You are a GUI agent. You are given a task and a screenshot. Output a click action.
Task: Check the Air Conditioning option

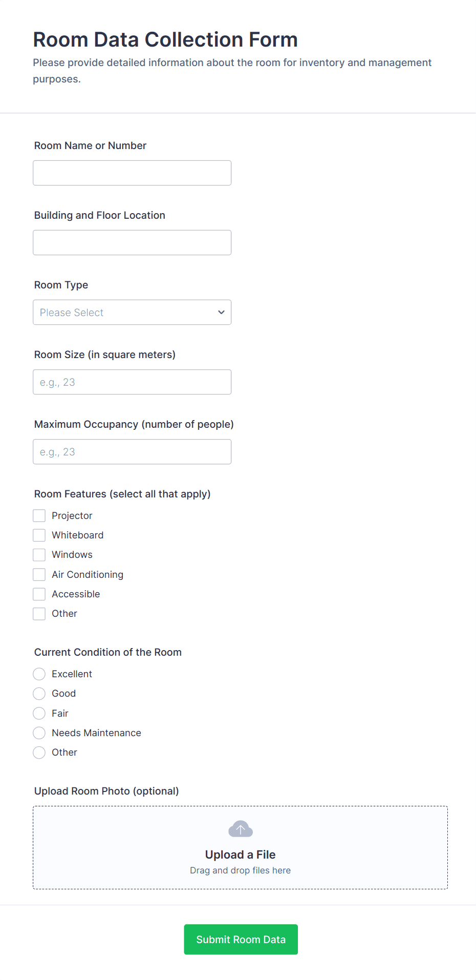[39, 574]
